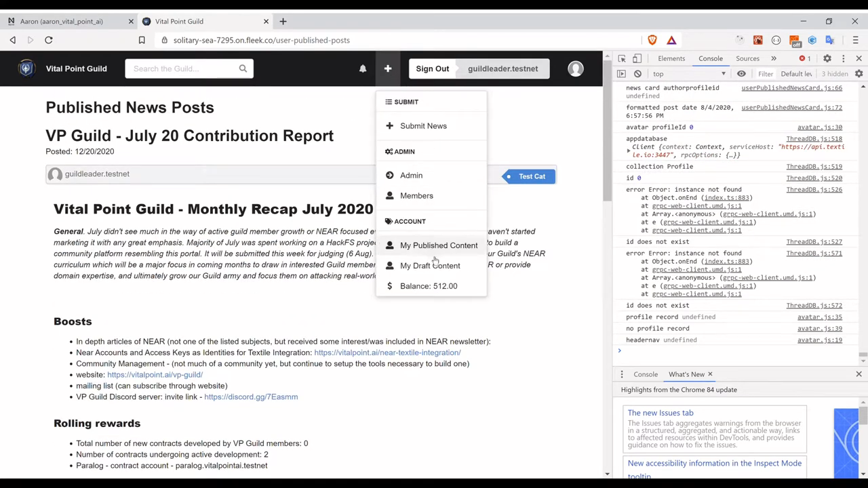Reload the page with the refresh icon
Image resolution: width=868 pixels, height=488 pixels.
tap(49, 40)
